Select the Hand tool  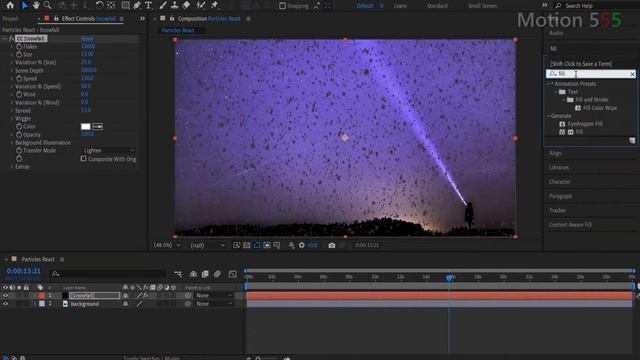coord(36,5)
